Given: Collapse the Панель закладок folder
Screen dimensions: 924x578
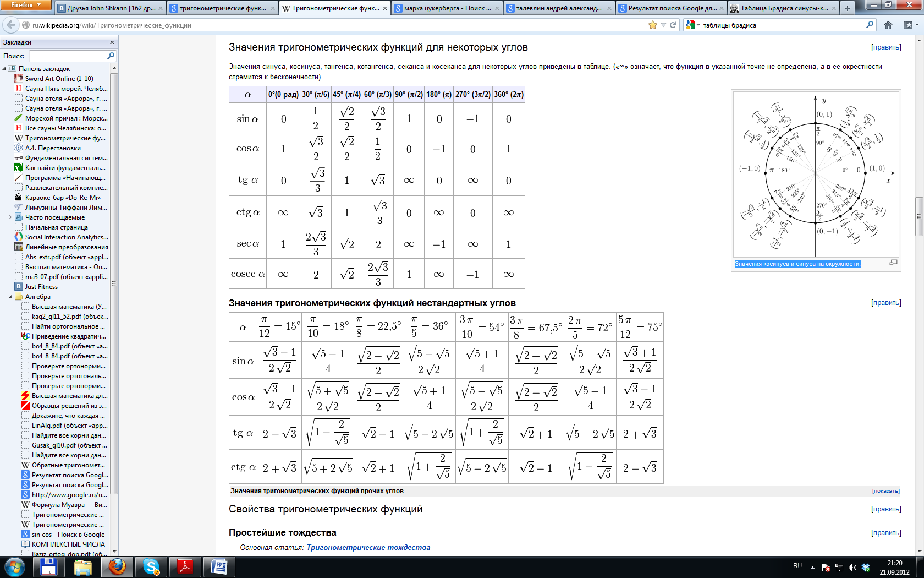Looking at the screenshot, I should click(4, 69).
